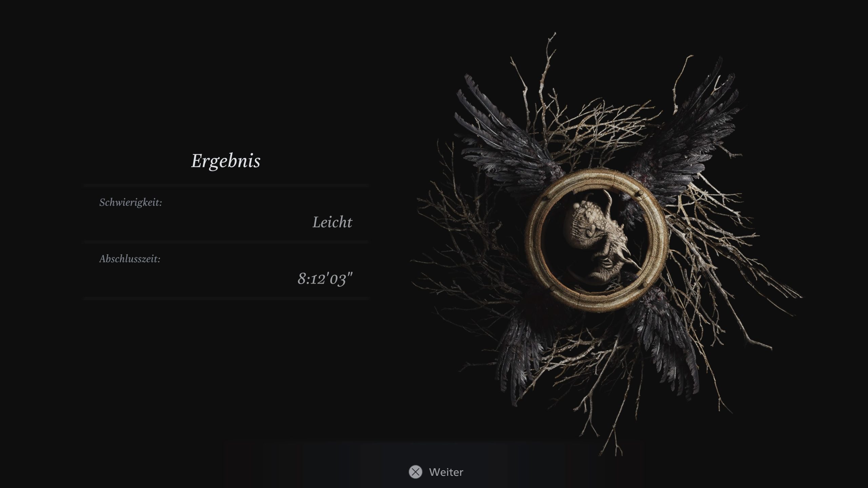Click the Ergebnis heading
Screen dimensions: 868x488
click(x=226, y=161)
